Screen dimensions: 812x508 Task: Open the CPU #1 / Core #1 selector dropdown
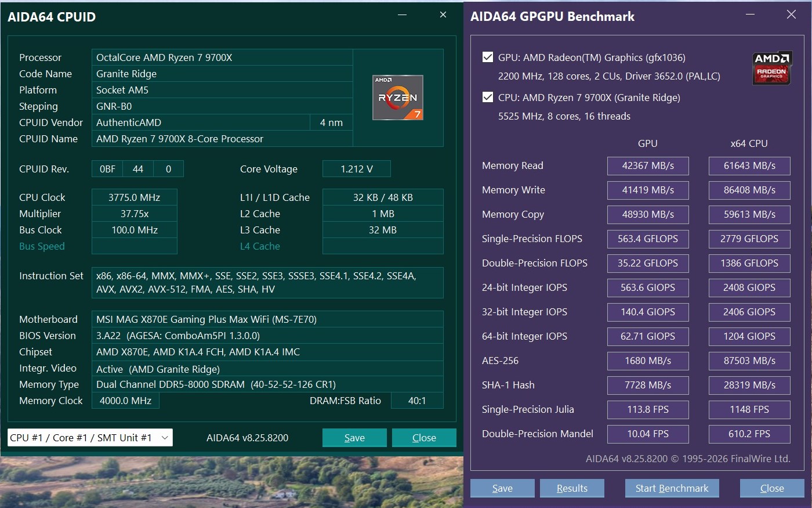tap(90, 438)
